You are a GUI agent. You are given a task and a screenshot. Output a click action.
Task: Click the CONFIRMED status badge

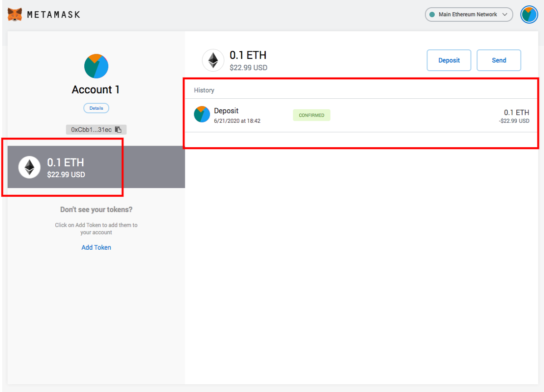pyautogui.click(x=311, y=115)
